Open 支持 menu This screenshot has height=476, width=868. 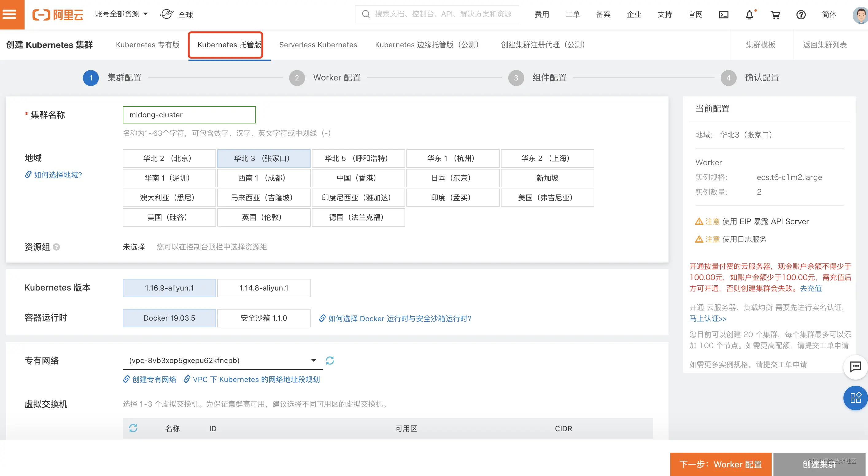pyautogui.click(x=665, y=14)
